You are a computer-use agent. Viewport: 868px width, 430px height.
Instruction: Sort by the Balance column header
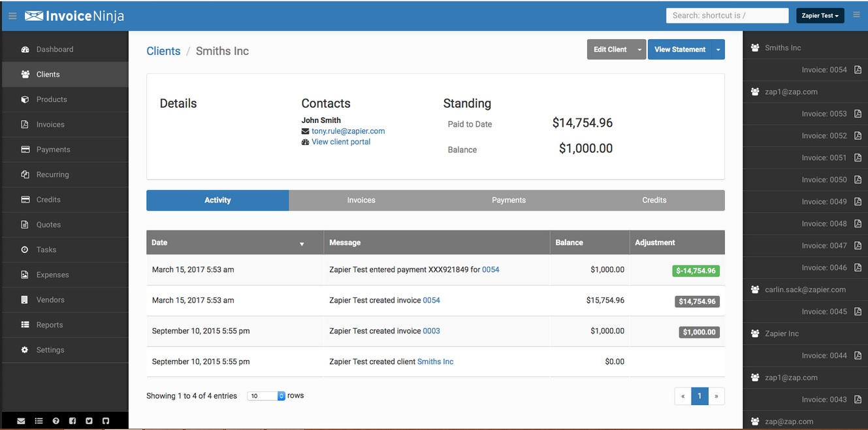click(x=590, y=242)
